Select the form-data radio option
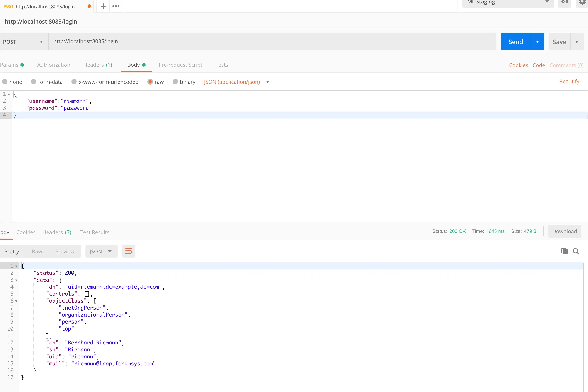 click(34, 82)
